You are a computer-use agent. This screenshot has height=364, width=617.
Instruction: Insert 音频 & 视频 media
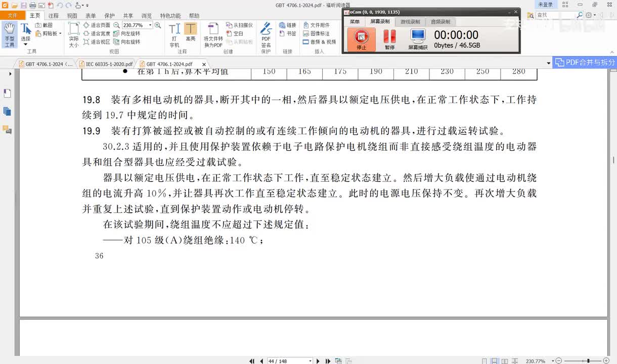[320, 42]
